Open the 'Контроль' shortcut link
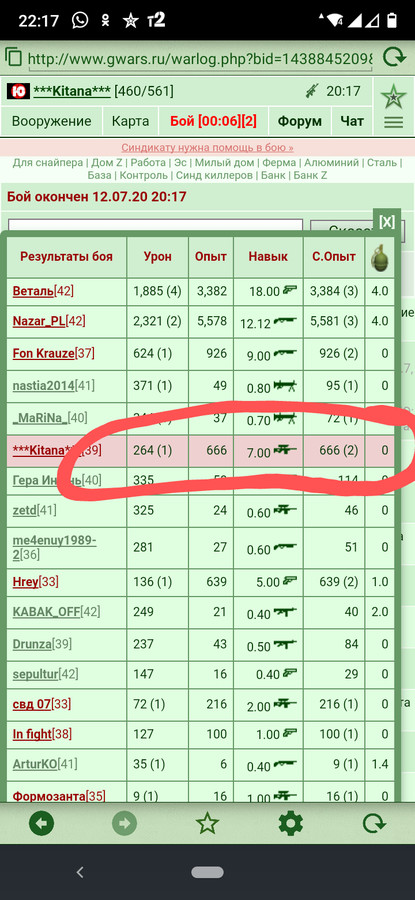Image resolution: width=415 pixels, height=900 pixels. (144, 175)
